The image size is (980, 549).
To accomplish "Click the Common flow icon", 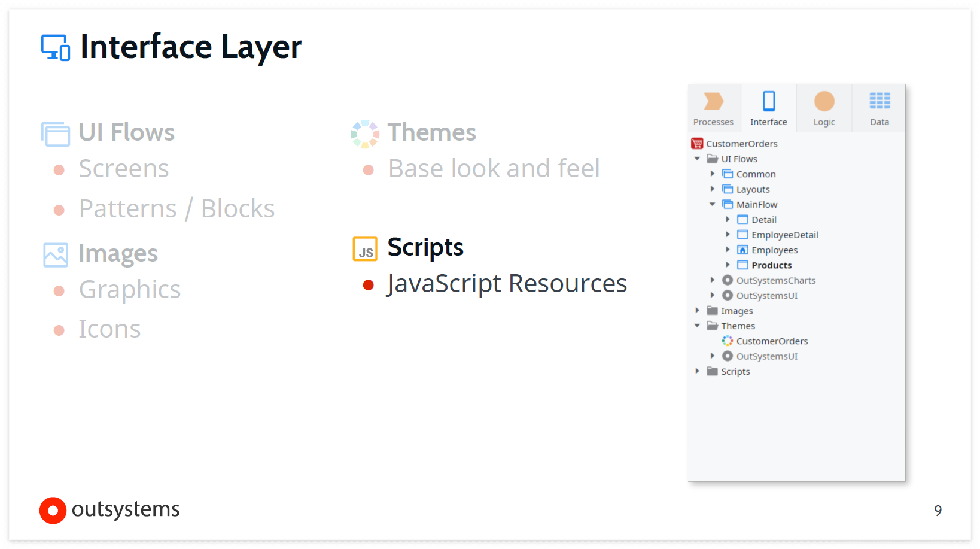I will point(728,174).
